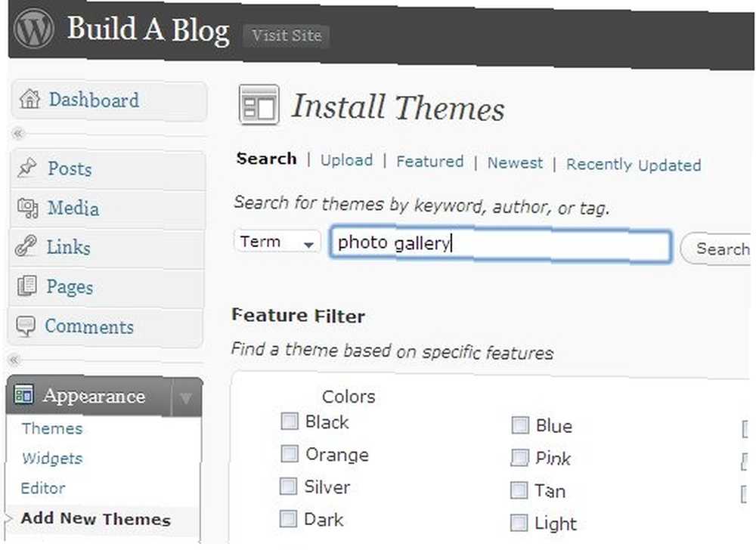Focus the photo gallery search field
Viewport: 756px width, 556px height.
pos(500,246)
